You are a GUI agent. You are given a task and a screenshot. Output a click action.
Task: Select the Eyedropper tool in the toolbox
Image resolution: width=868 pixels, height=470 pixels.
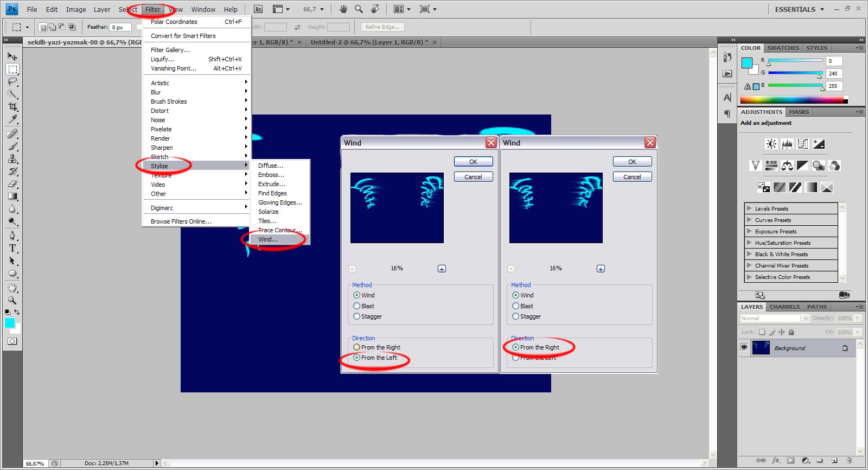click(12, 119)
